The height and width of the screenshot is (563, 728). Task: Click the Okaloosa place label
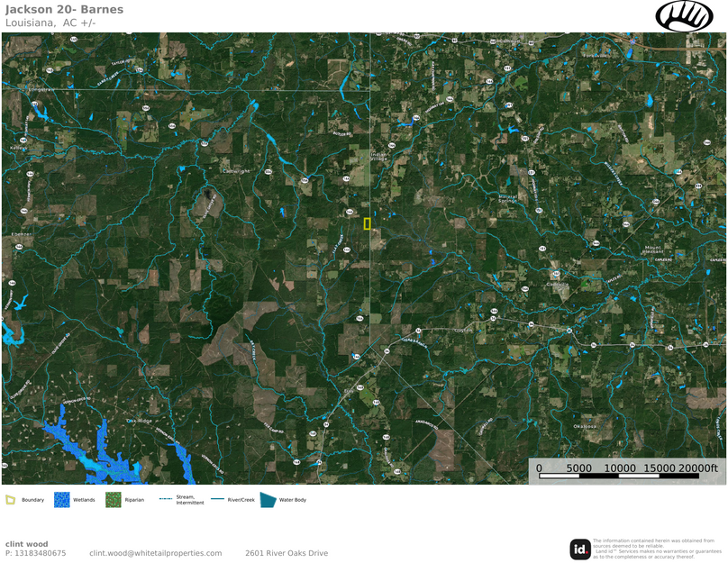pyautogui.click(x=585, y=426)
